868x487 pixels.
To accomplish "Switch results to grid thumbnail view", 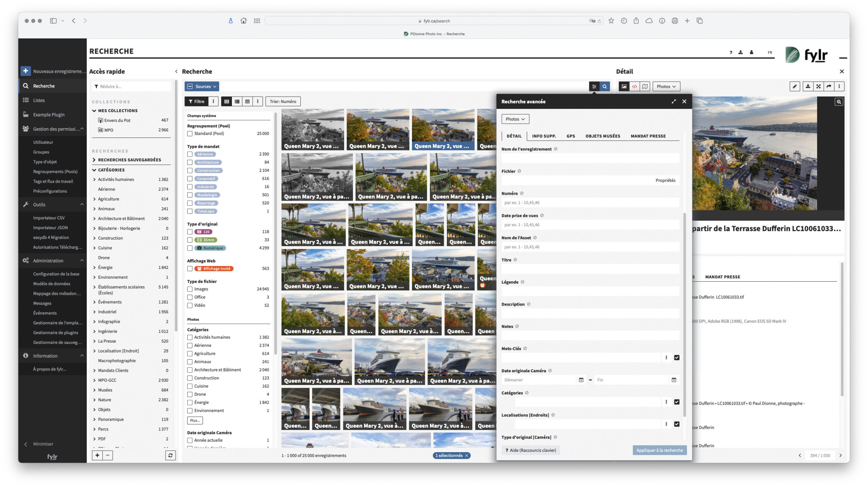I will point(226,101).
